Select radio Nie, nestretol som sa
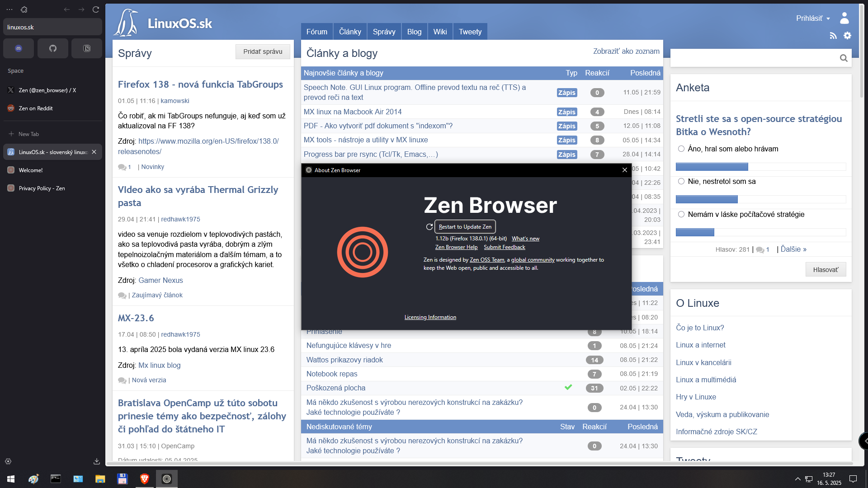The image size is (868, 488). point(681,181)
